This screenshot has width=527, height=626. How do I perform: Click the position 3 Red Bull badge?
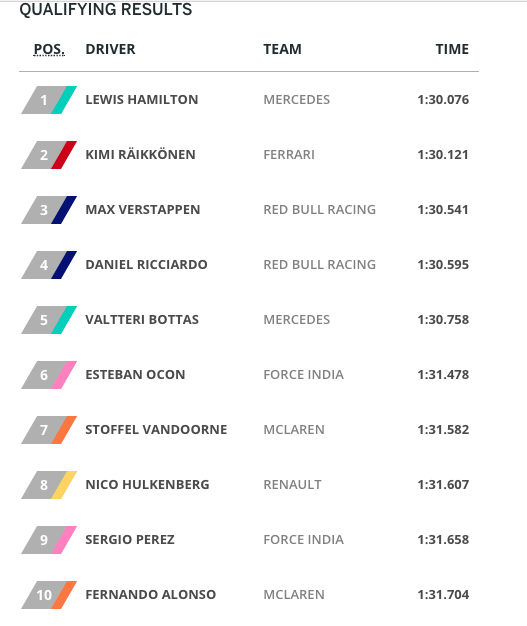pos(49,210)
